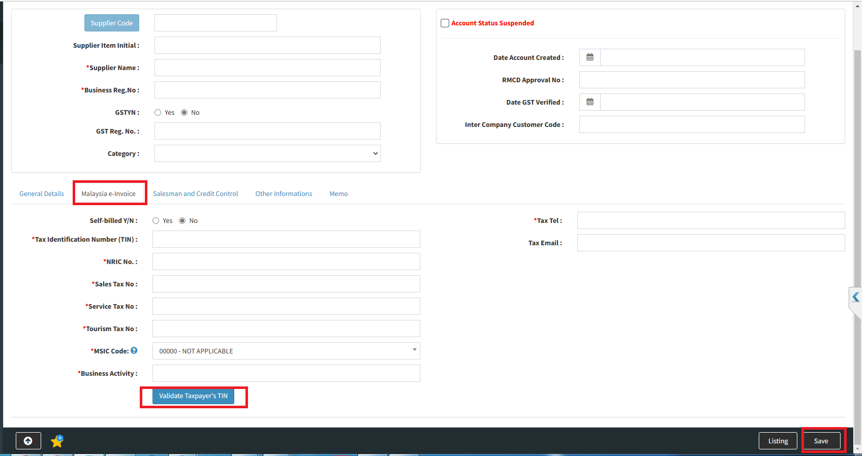
Task: Click the Listing button
Action: point(778,441)
